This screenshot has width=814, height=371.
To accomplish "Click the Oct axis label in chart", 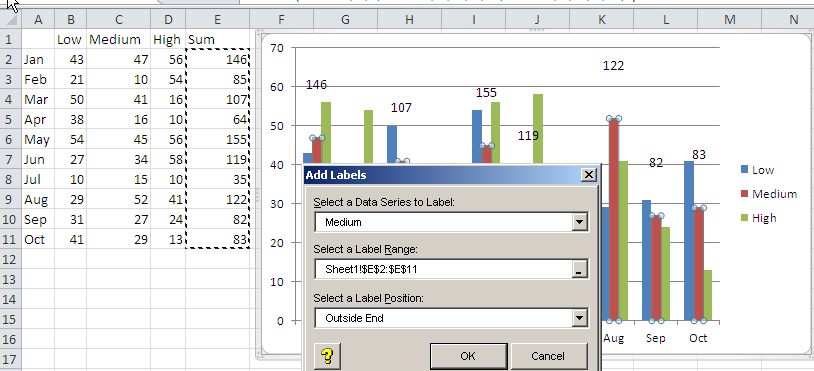I will (698, 338).
